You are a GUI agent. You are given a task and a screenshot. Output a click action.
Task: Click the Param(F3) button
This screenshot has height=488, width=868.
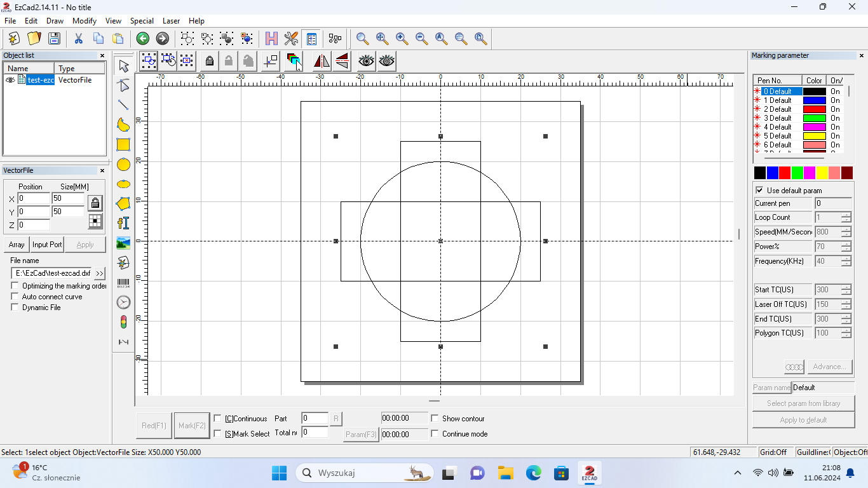pyautogui.click(x=361, y=435)
